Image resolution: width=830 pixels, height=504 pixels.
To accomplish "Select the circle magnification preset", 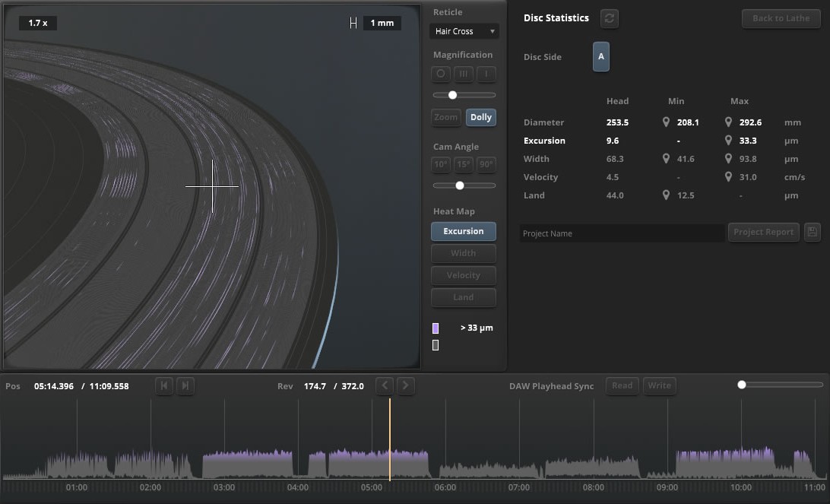I will pyautogui.click(x=440, y=74).
